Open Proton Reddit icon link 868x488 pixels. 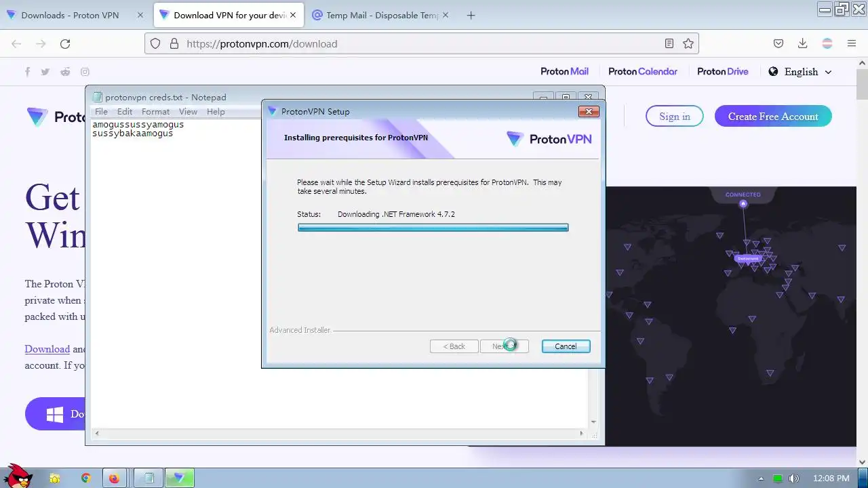(x=65, y=72)
